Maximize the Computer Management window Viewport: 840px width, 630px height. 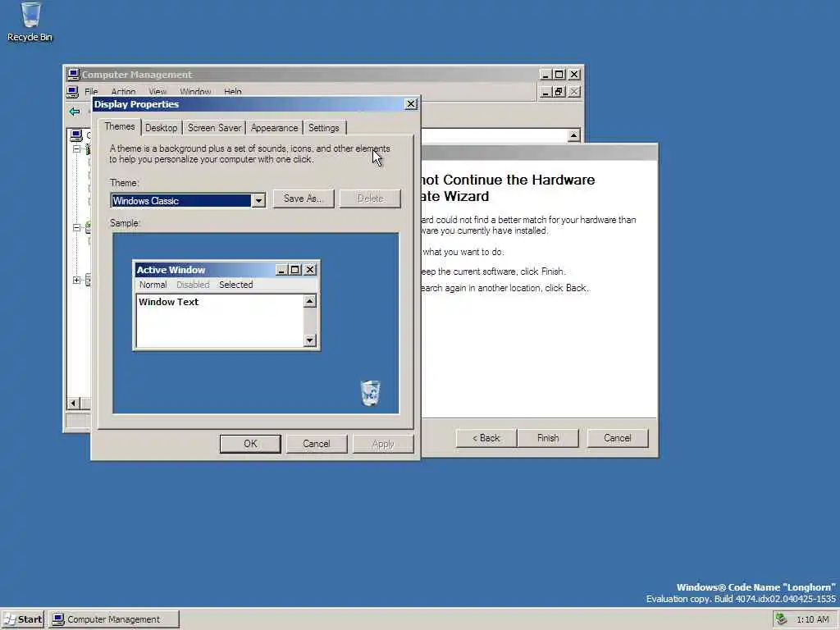click(559, 75)
